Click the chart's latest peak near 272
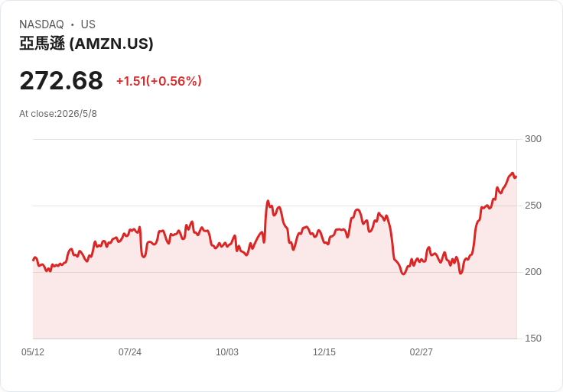 [513, 173]
